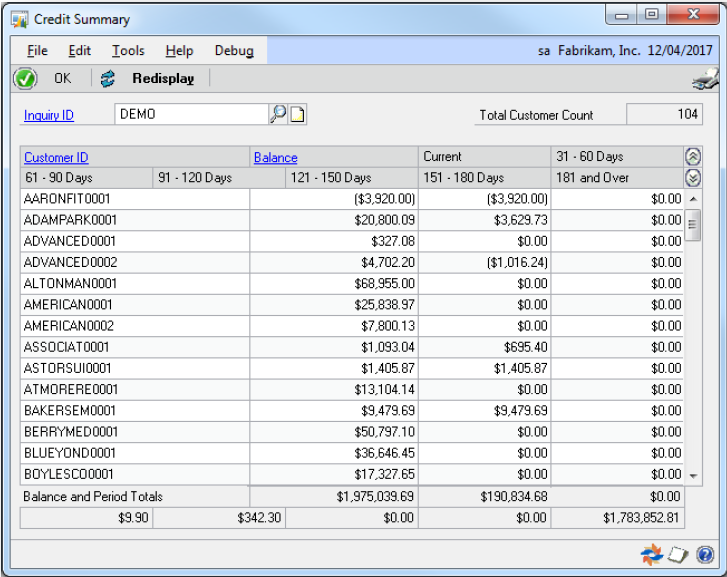Viewport: 727px width, 577px height.
Task: Open the note icon at bottom right
Action: tap(678, 553)
